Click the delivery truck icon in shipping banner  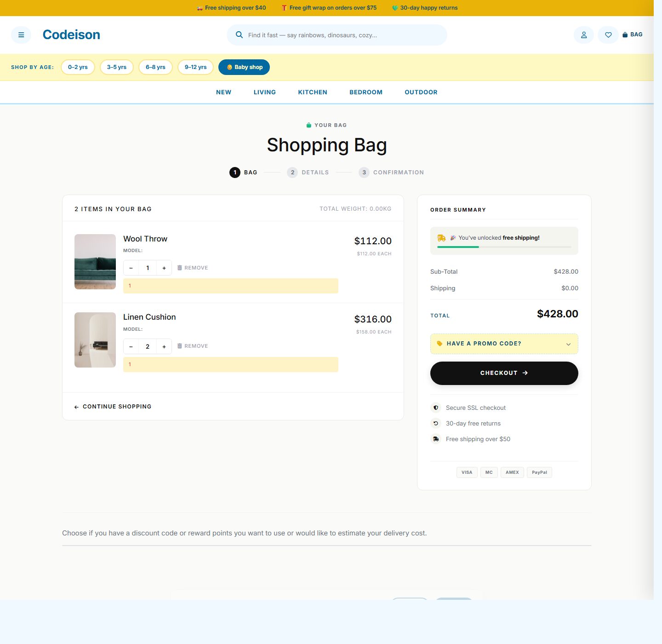tap(441, 238)
